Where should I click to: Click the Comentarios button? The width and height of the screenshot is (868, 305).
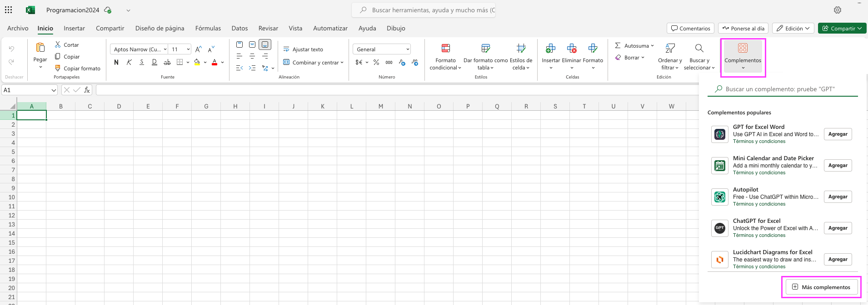tap(690, 28)
